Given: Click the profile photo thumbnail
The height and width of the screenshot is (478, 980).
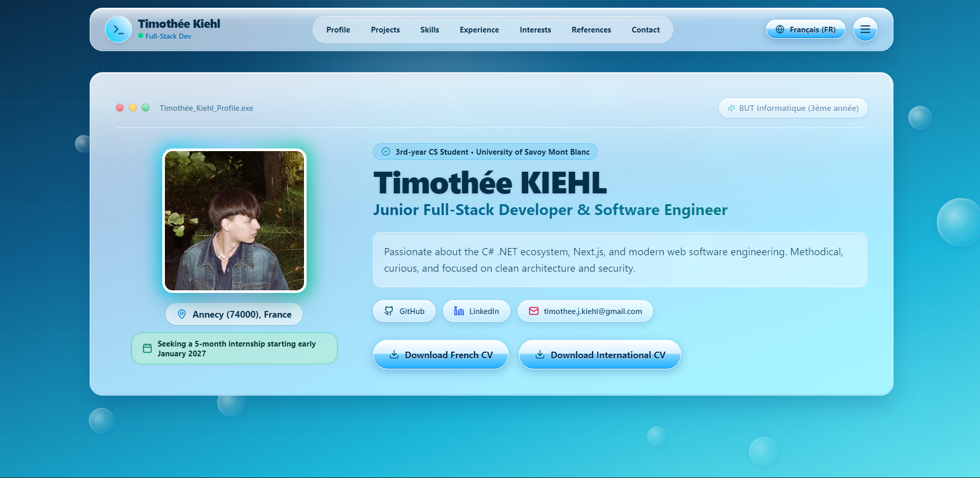Looking at the screenshot, I should pos(234,221).
